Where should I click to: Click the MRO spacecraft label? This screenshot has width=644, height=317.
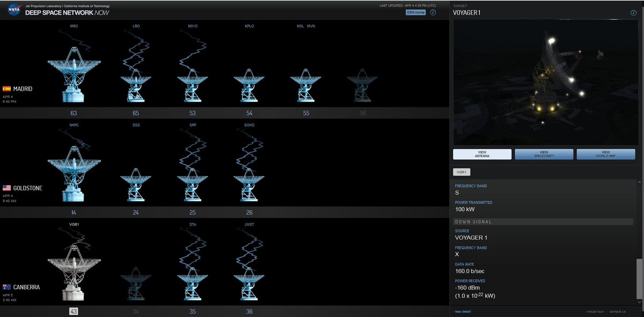74,26
